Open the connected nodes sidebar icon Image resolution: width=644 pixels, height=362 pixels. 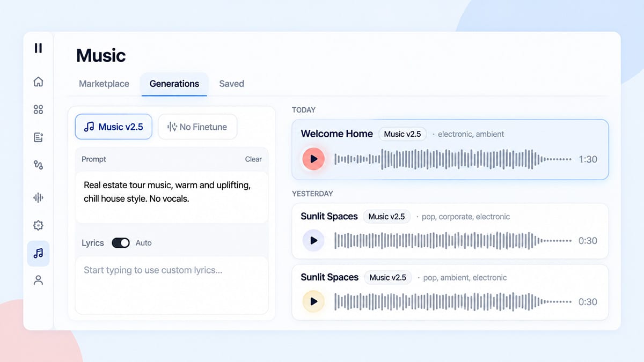tap(38, 165)
